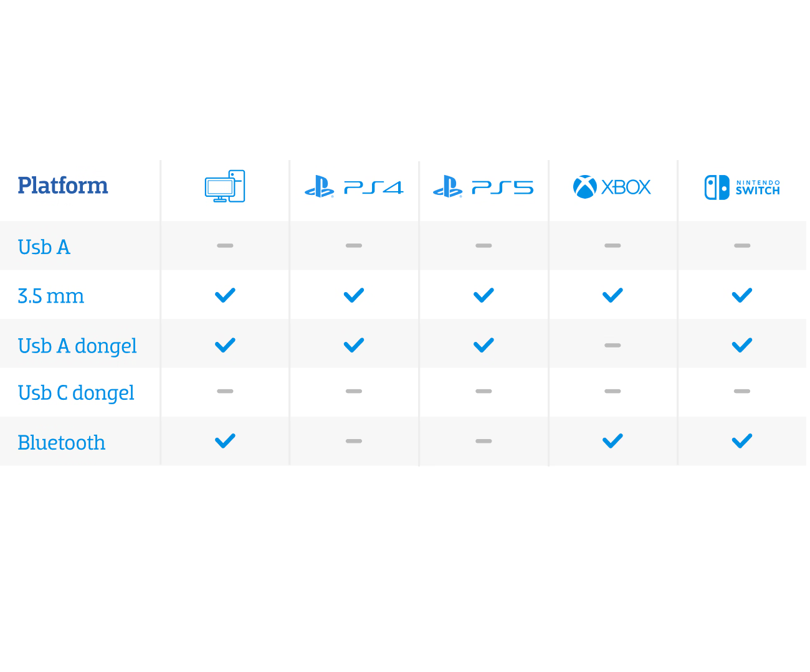Screen dimensions: 810x672
Task: Click the PC Usb A dash
Action: point(225,245)
